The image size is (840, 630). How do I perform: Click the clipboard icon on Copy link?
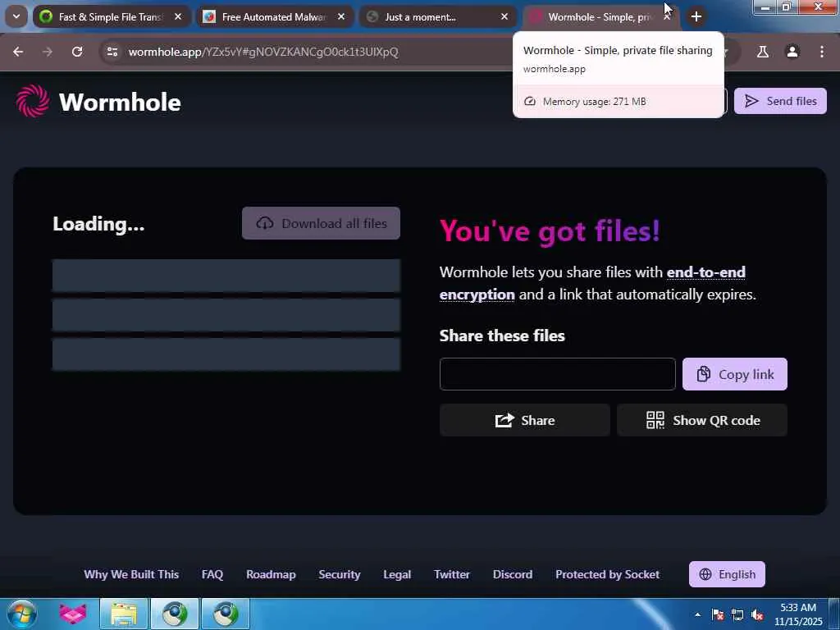[x=703, y=374]
